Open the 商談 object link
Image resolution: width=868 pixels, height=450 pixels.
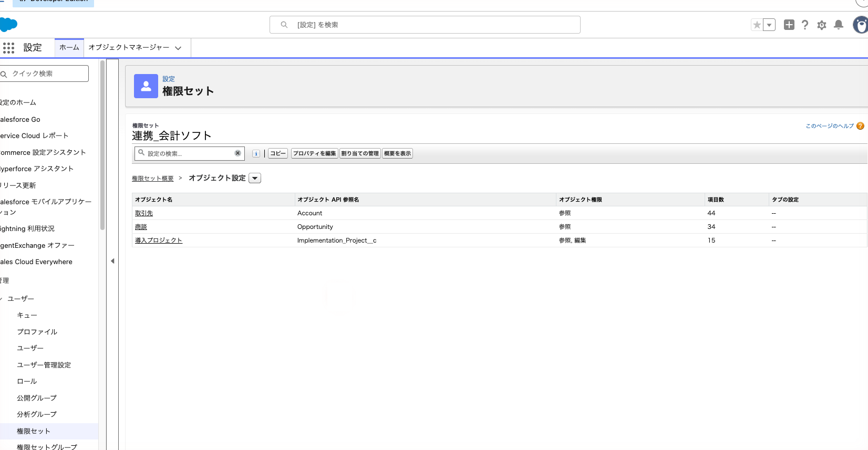[x=141, y=227]
